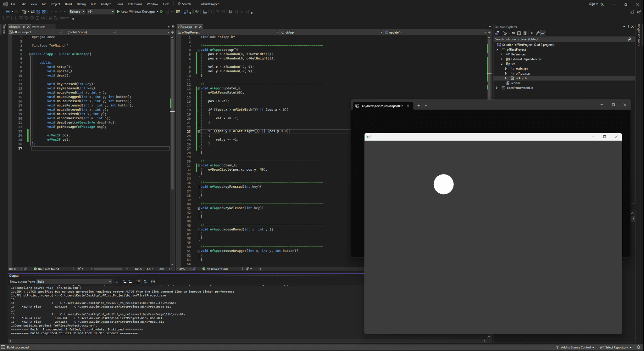The height and width of the screenshot is (351, 644).
Task: Click the Sync with Active Document icon
Action: (514, 33)
